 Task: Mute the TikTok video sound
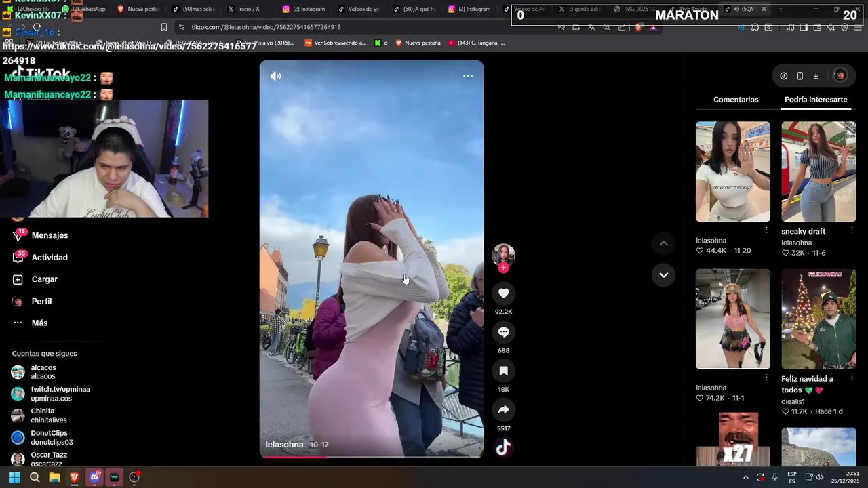pyautogui.click(x=275, y=76)
